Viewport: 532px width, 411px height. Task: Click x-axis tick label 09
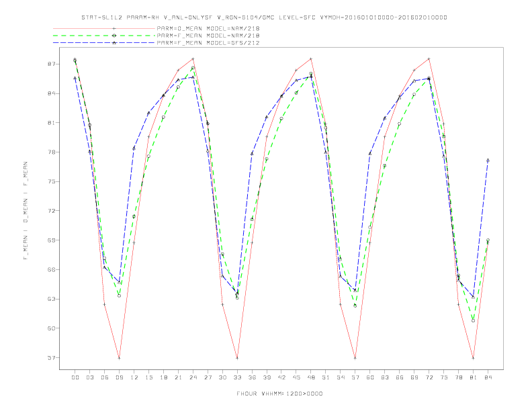pos(120,377)
